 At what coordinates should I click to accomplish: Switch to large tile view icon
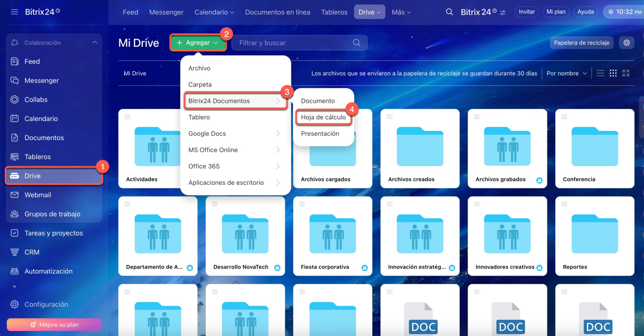(x=626, y=74)
